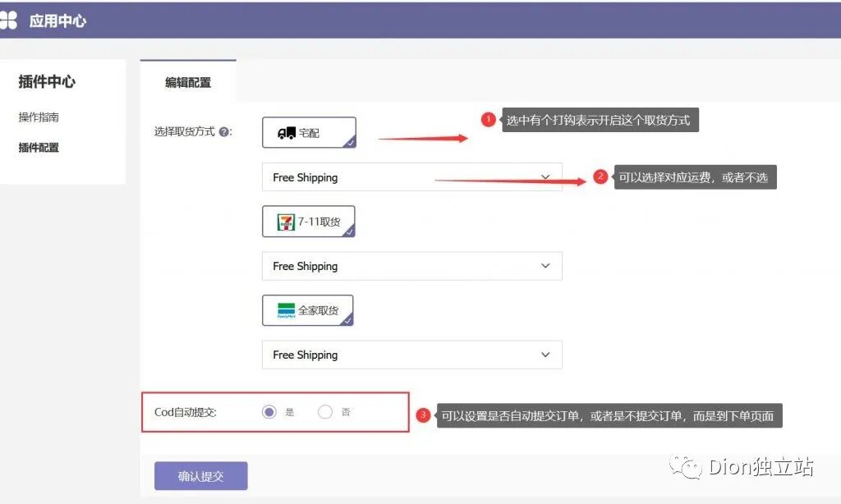The height and width of the screenshot is (504, 841).
Task: Click the truck icon inside the 宅配 button
Action: pyautogui.click(x=287, y=133)
